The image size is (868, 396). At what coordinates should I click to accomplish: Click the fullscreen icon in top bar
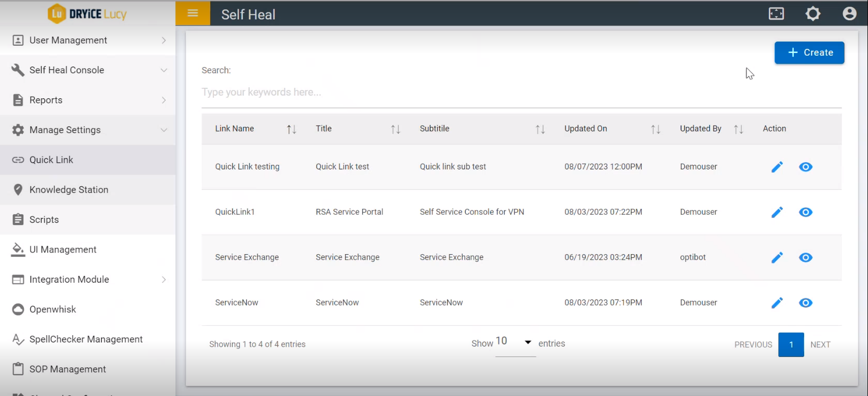click(776, 14)
